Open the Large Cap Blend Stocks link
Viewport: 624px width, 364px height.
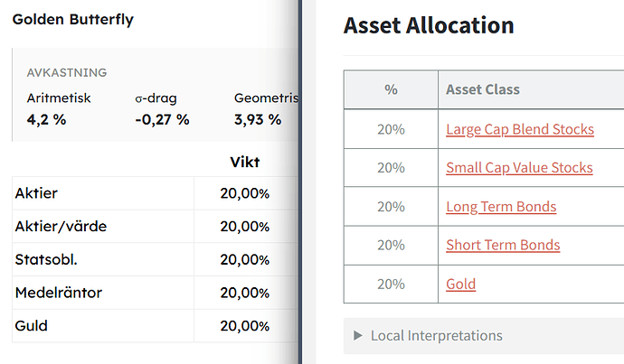point(520,129)
